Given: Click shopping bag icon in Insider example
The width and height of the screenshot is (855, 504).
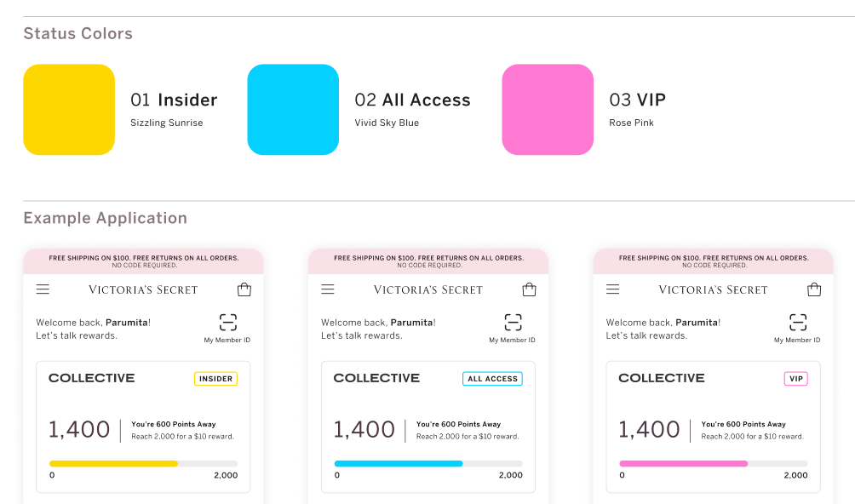Looking at the screenshot, I should click(244, 289).
